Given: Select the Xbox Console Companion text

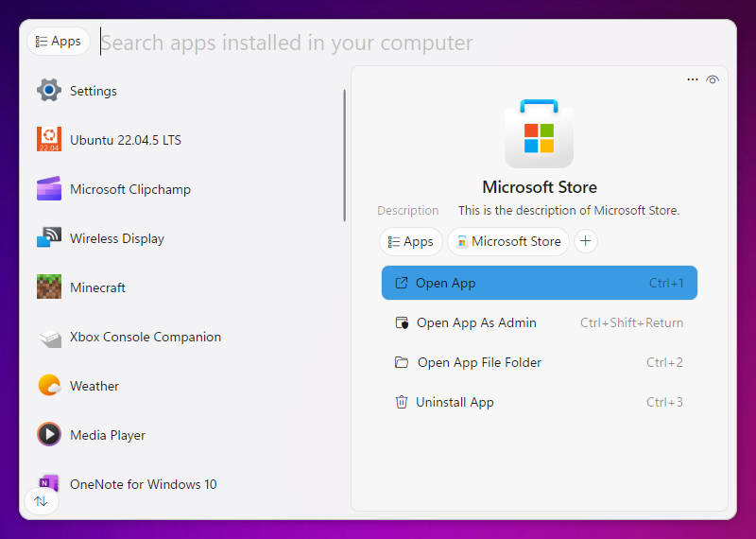Looking at the screenshot, I should tap(146, 337).
